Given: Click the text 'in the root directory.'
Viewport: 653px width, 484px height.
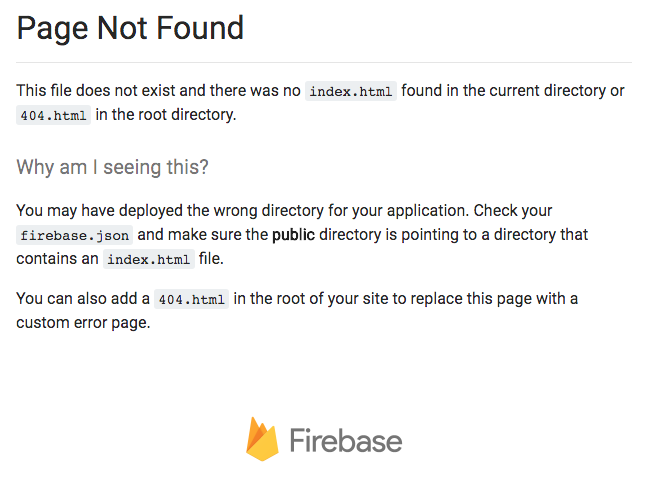Looking at the screenshot, I should click(166, 114).
